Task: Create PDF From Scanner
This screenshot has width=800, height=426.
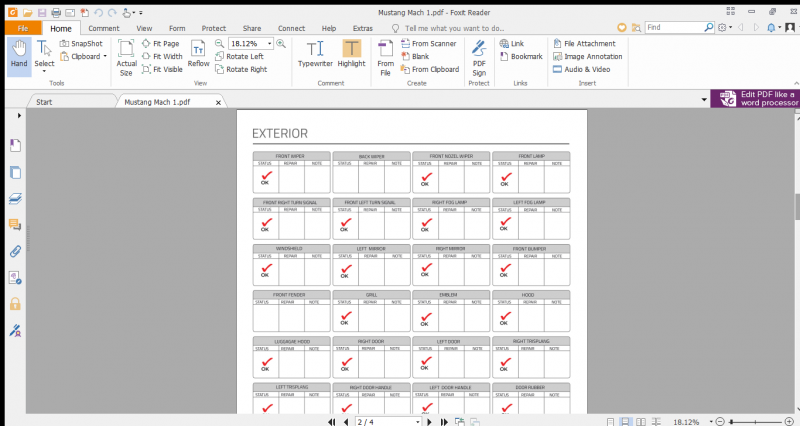Action: tap(429, 43)
